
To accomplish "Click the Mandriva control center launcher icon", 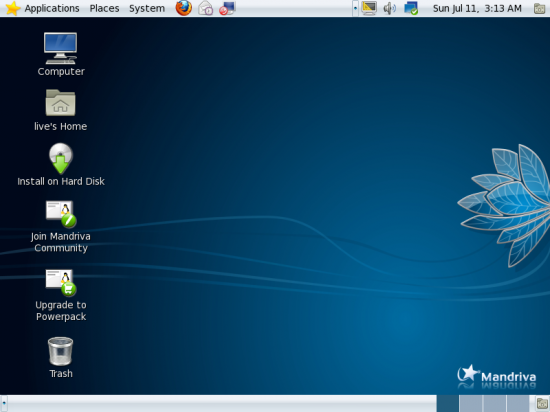I will pyautogui.click(x=227, y=8).
